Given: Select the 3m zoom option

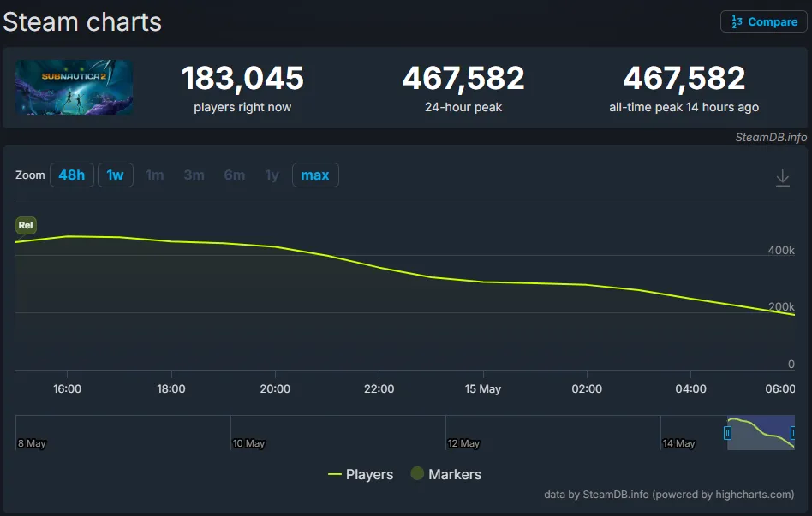Looking at the screenshot, I should click(194, 175).
